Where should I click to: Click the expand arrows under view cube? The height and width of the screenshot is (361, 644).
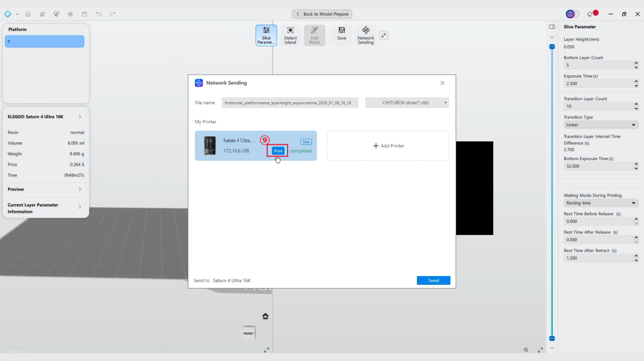tap(266, 350)
